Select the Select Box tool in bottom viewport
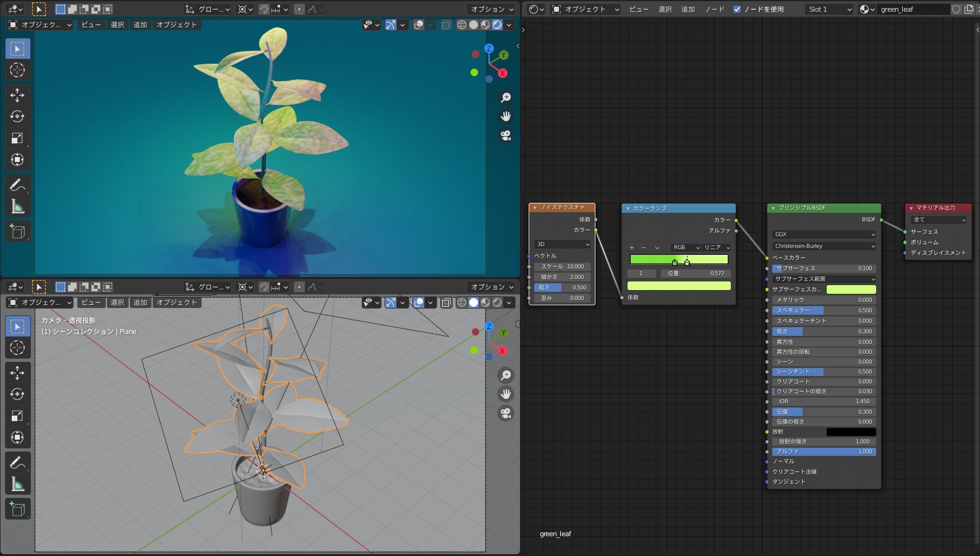Screen dimensions: 980x556 (x=17, y=326)
